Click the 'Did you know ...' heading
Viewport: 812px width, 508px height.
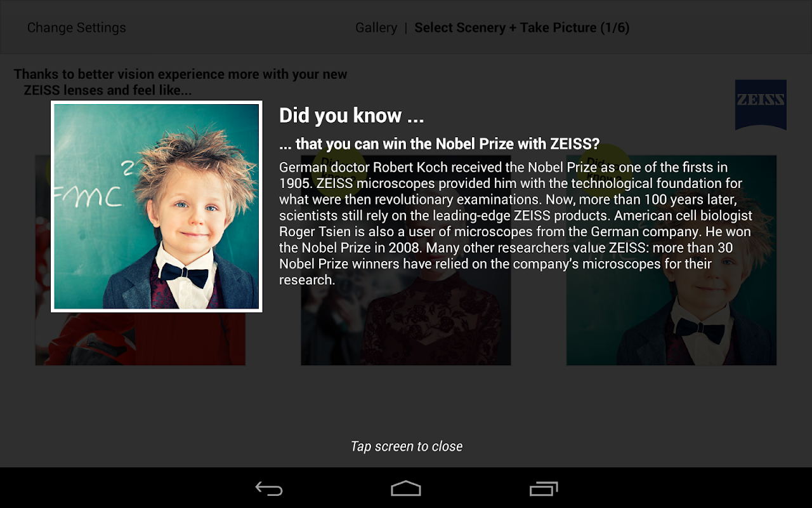[351, 116]
